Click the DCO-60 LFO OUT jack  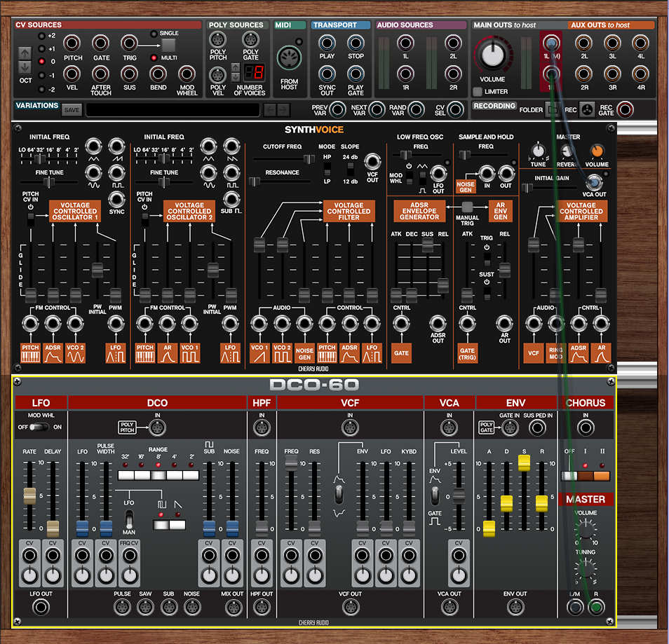tap(41, 608)
